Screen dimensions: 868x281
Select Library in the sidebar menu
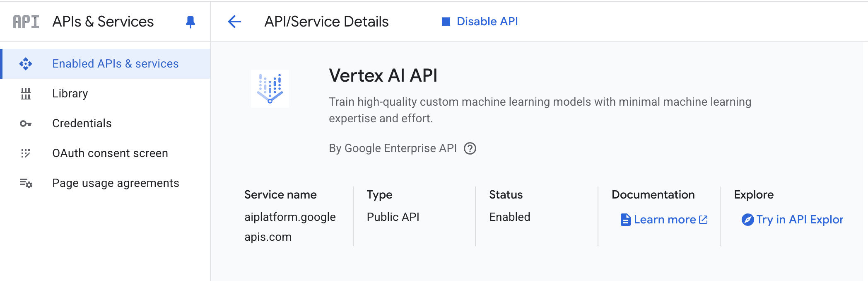pyautogui.click(x=70, y=93)
